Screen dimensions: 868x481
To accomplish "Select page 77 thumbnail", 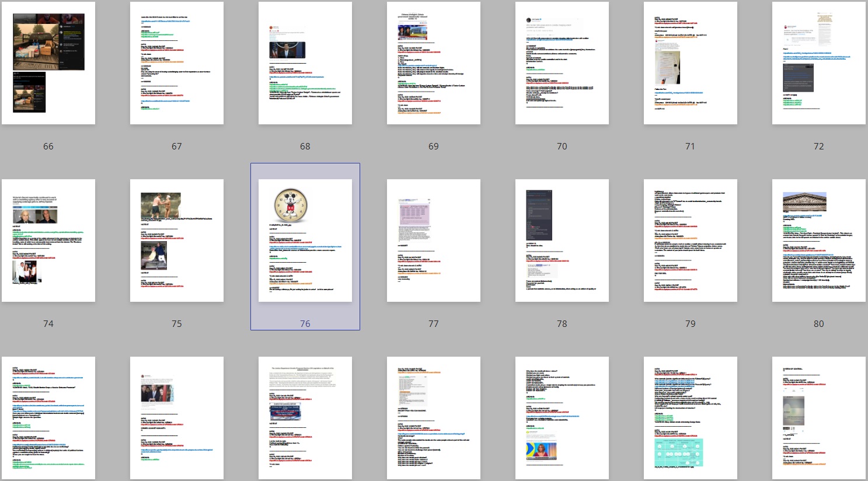I will click(x=434, y=240).
